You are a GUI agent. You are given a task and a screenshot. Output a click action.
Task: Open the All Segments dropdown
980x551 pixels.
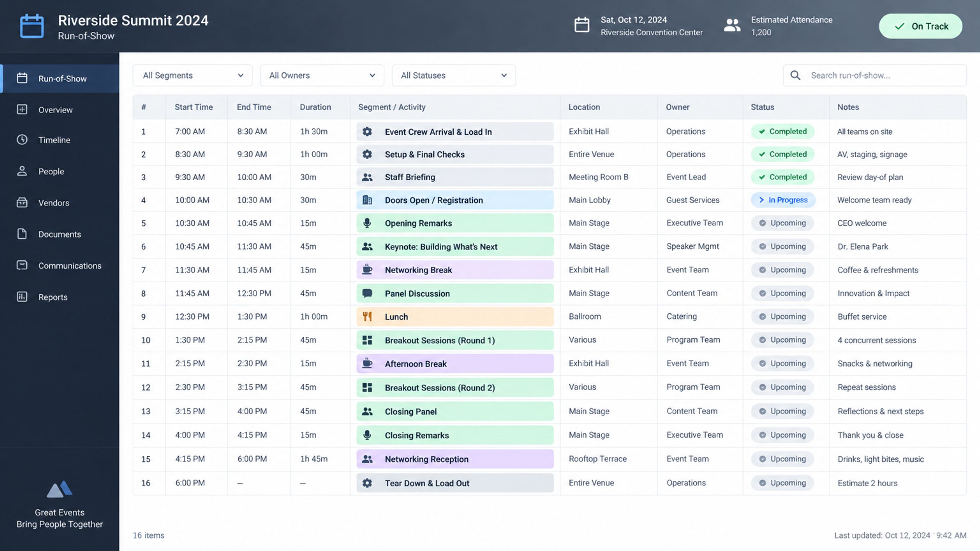pyautogui.click(x=193, y=75)
